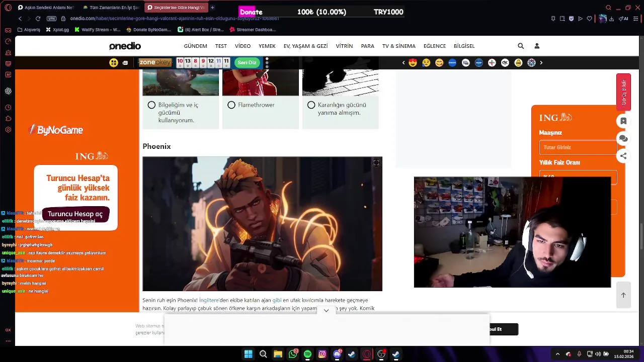Open a new browser tab
The width and height of the screenshot is (644, 362).
point(212,8)
